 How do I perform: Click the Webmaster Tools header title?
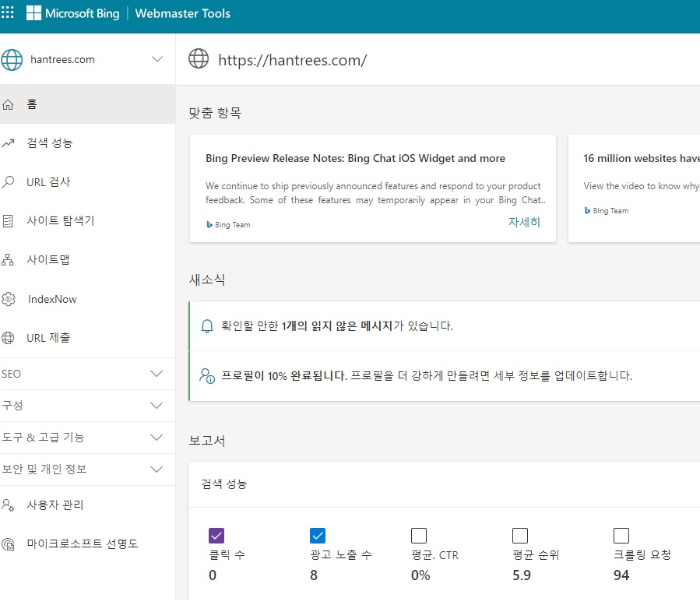[x=183, y=13]
